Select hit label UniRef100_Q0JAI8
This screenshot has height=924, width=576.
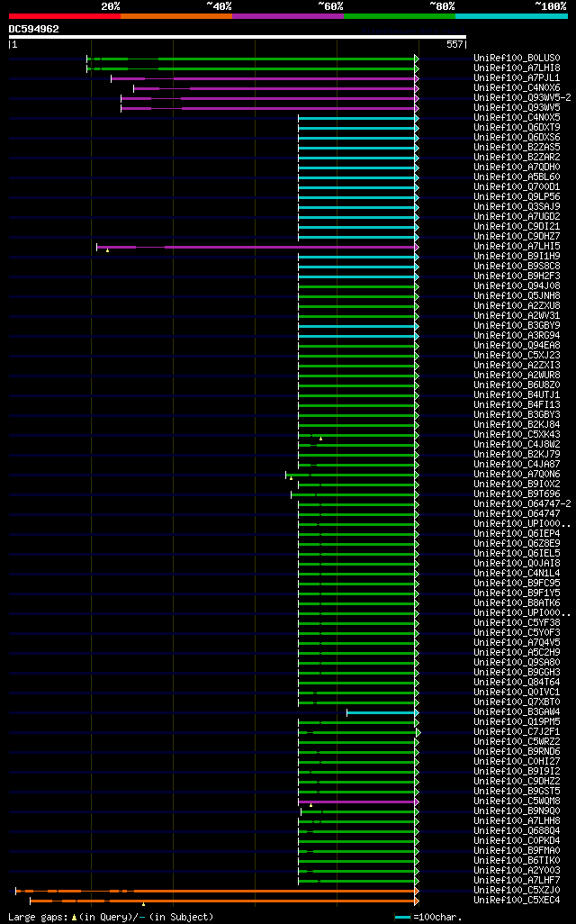coord(517,564)
